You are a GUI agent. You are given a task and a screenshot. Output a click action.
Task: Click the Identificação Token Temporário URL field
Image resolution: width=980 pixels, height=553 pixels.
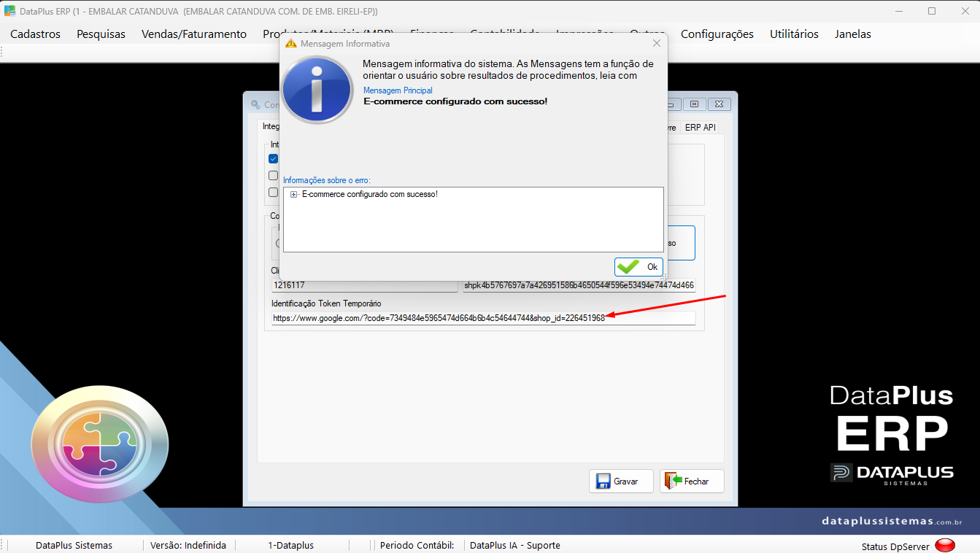[x=483, y=318]
